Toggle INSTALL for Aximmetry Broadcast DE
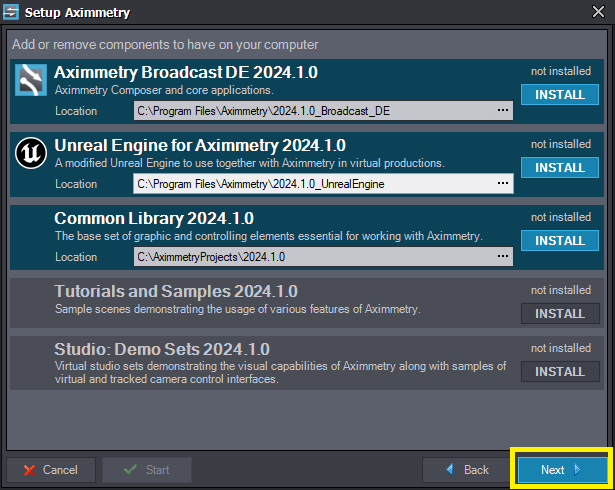Image resolution: width=615 pixels, height=490 pixels. 560,94
